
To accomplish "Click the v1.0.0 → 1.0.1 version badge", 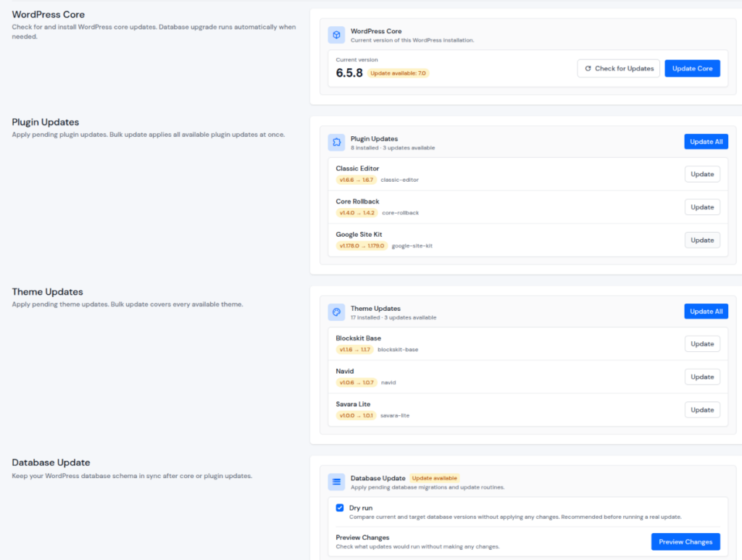I will [357, 416].
